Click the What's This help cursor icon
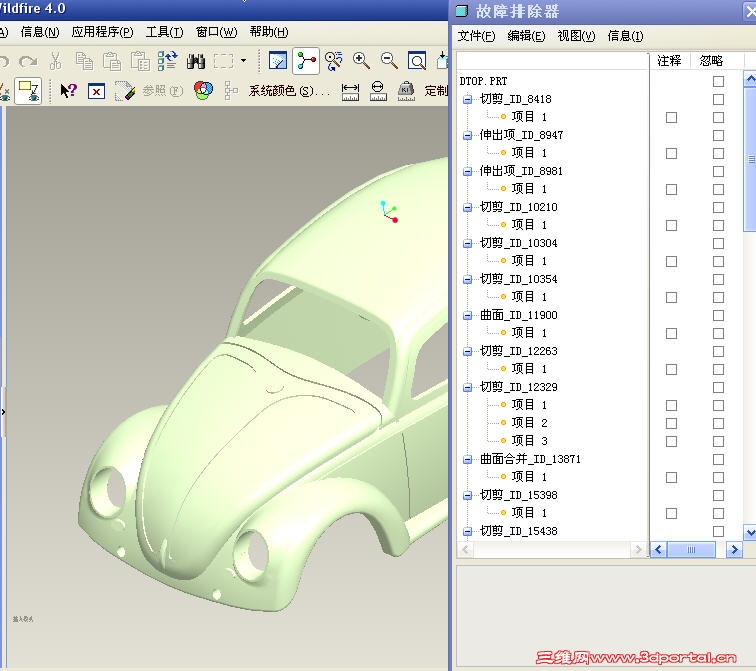The image size is (756, 671). coord(68,91)
